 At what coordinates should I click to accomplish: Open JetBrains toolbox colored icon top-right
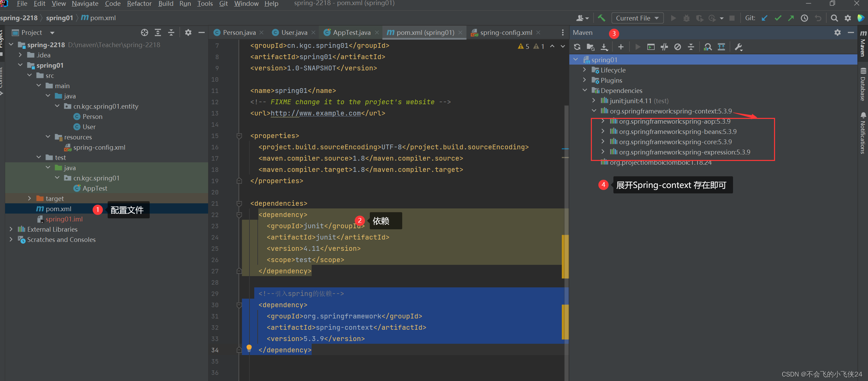click(860, 18)
